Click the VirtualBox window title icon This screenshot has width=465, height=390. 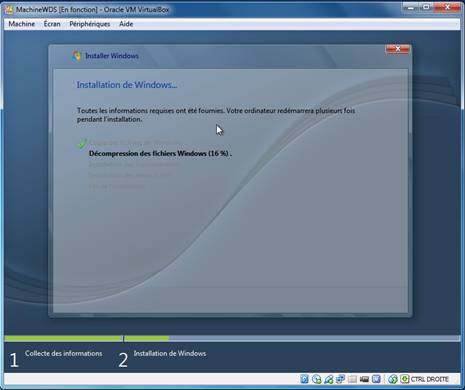(9, 9)
